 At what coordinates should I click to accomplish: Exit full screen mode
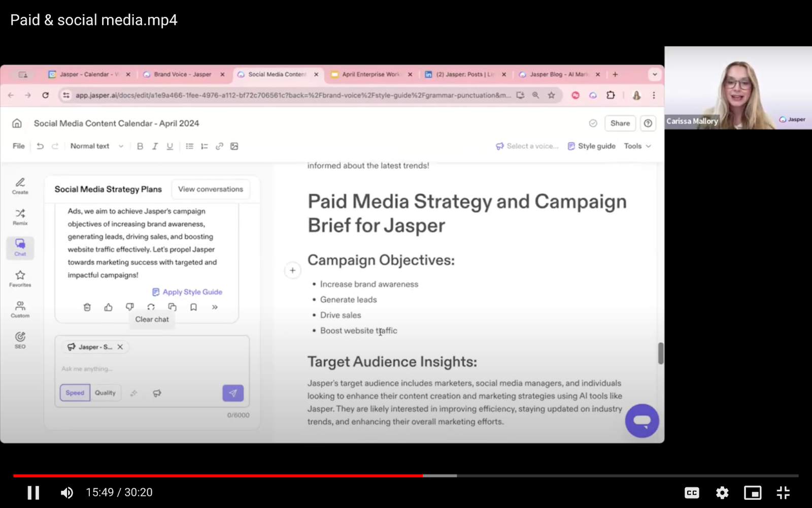(783, 492)
